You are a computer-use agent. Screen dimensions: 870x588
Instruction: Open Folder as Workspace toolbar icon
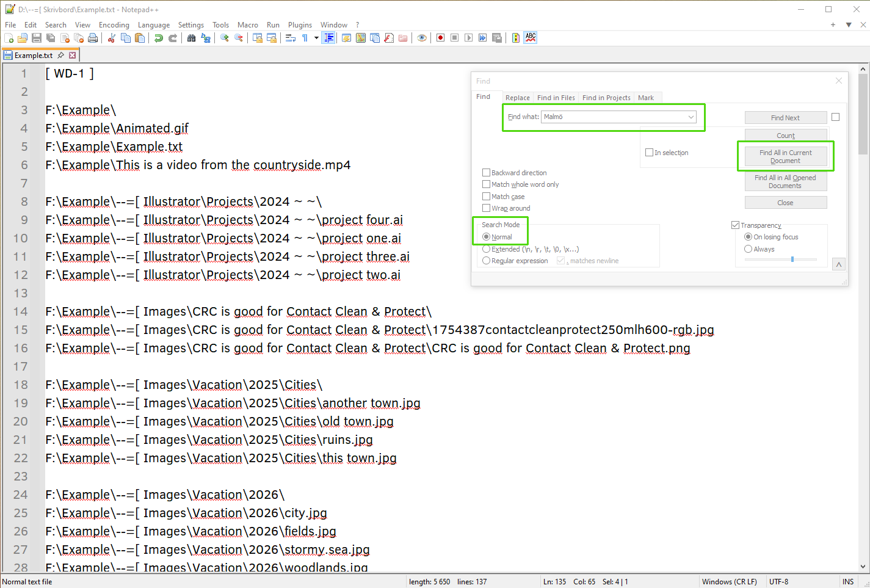tap(403, 38)
